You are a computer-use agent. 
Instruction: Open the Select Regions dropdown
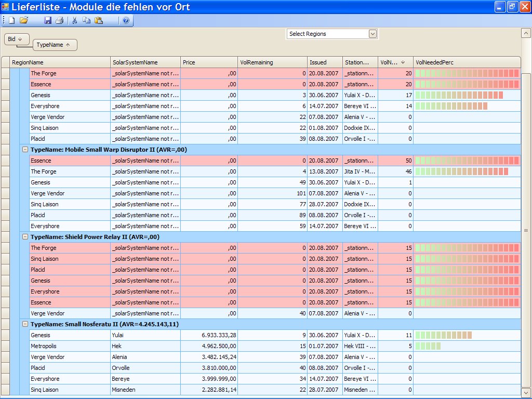[x=372, y=34]
